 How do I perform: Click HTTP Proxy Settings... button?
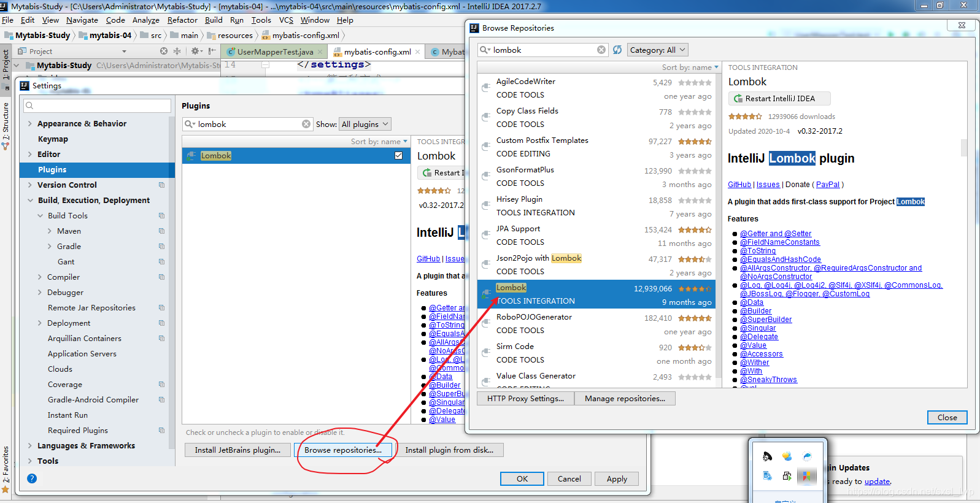(525, 399)
